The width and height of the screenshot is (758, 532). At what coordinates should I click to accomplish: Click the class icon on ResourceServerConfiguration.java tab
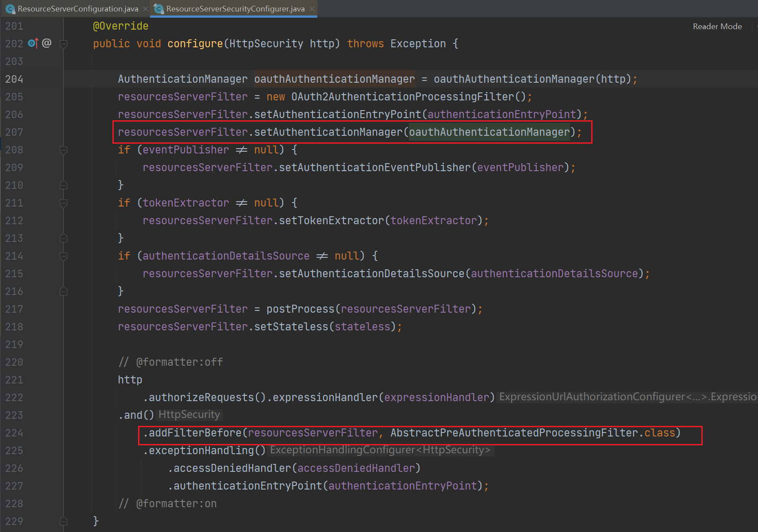pyautogui.click(x=11, y=9)
